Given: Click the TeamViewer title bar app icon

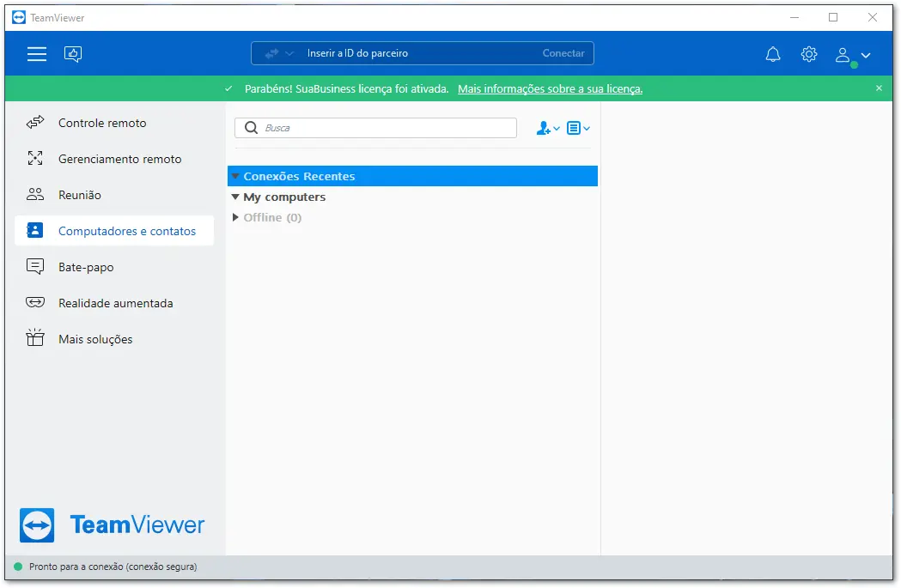Looking at the screenshot, I should pos(19,18).
